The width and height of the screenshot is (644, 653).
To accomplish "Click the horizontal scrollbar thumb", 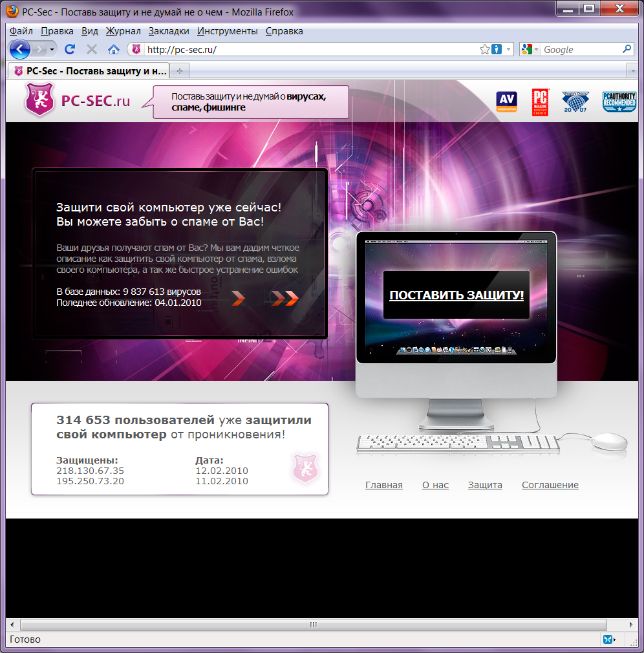I will pos(313,625).
